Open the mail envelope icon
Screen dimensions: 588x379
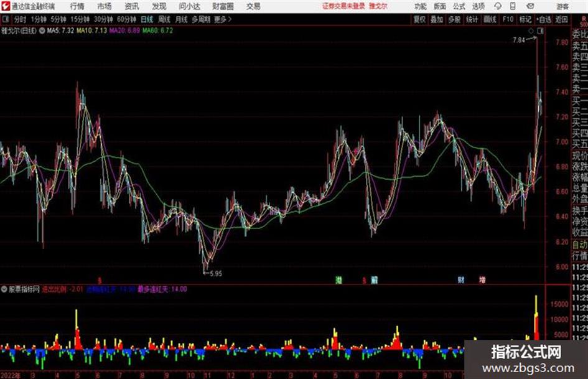(x=530, y=6)
